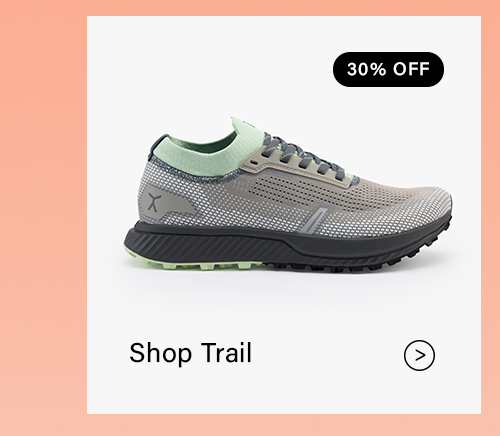Click the reflective stripe on the shoe side
This screenshot has width=500, height=436.
314,219
